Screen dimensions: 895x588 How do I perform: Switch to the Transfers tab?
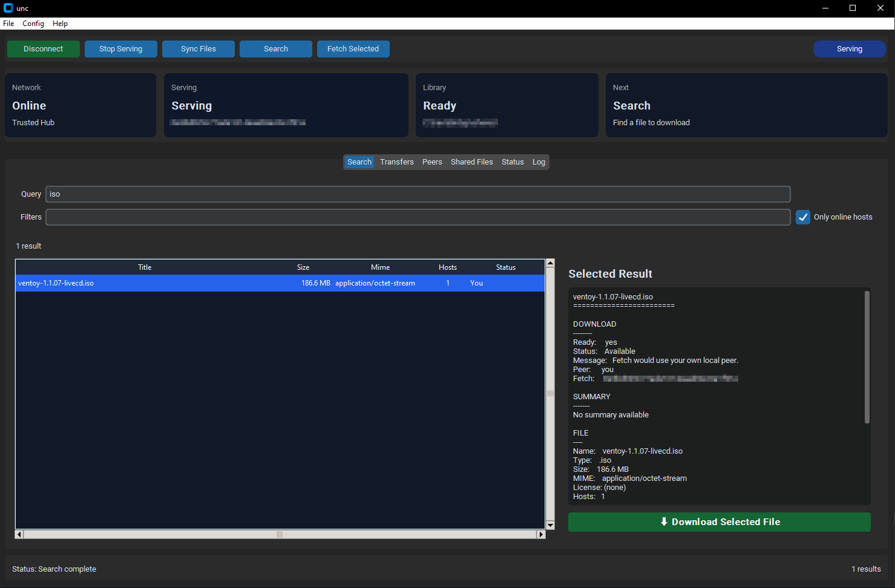(x=396, y=162)
